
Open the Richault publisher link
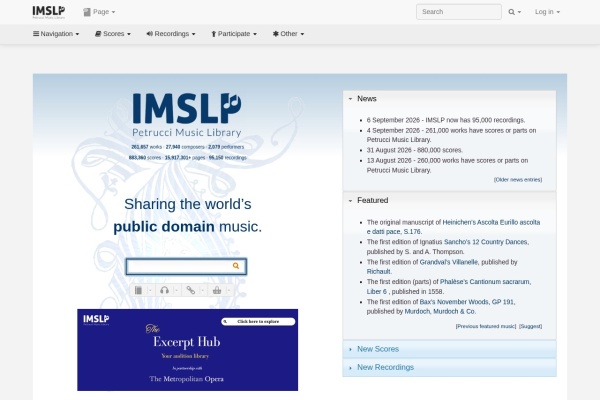[x=378, y=271]
